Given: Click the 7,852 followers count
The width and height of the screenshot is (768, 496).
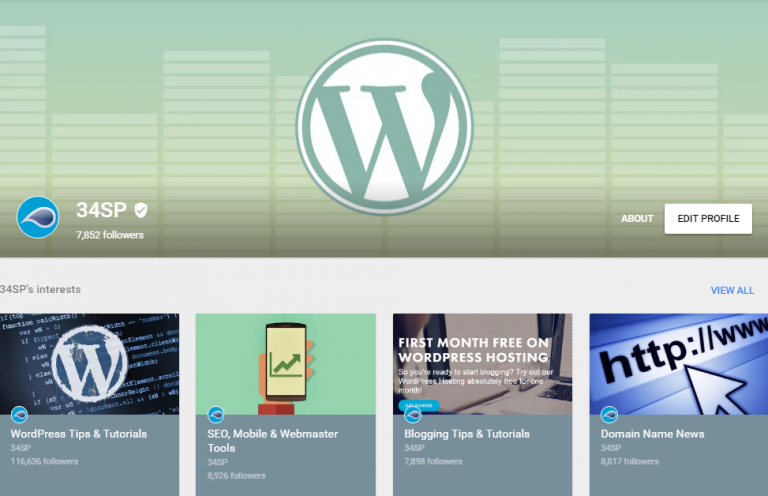Looking at the screenshot, I should [x=110, y=235].
